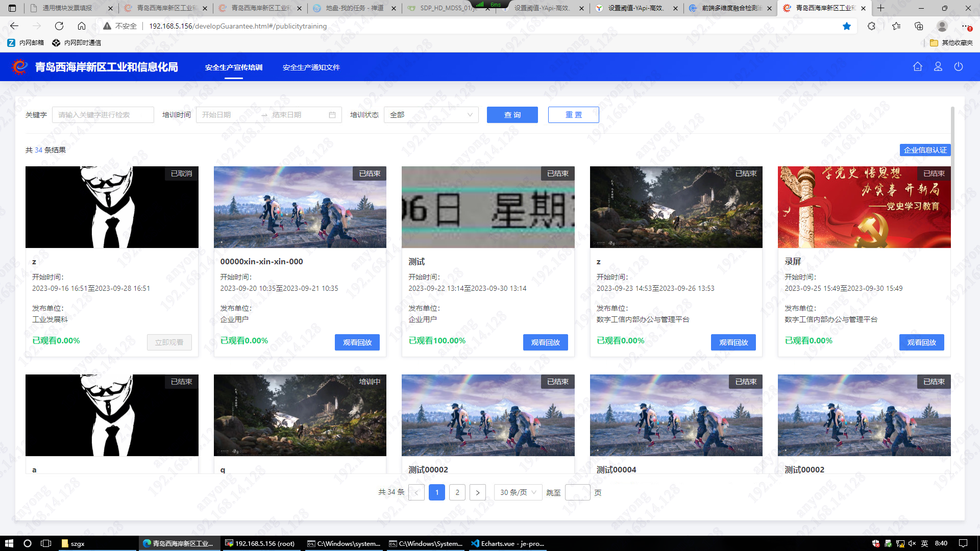The width and height of the screenshot is (980, 551).
Task: Open the szgx folder taskbar item
Action: [x=97, y=543]
